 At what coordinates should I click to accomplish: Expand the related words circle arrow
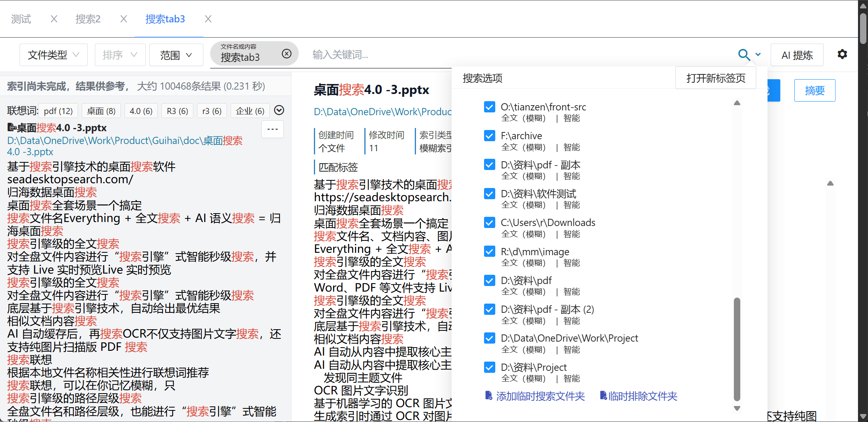coord(279,110)
